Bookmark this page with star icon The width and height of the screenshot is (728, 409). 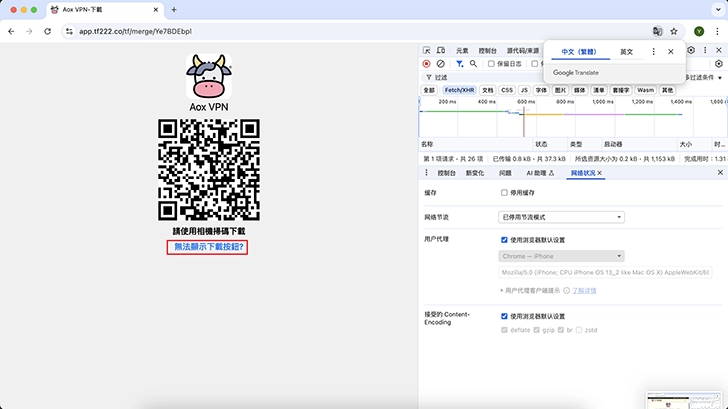click(x=674, y=31)
